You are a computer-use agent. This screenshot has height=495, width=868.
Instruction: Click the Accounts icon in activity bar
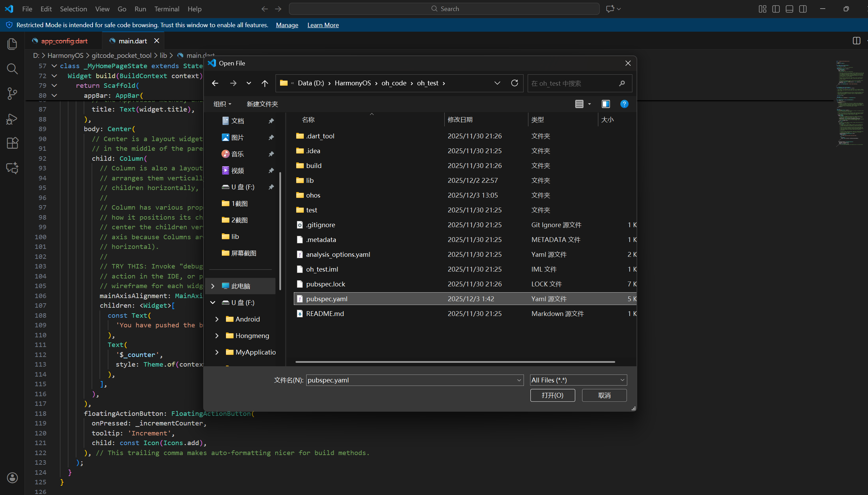pyautogui.click(x=12, y=478)
